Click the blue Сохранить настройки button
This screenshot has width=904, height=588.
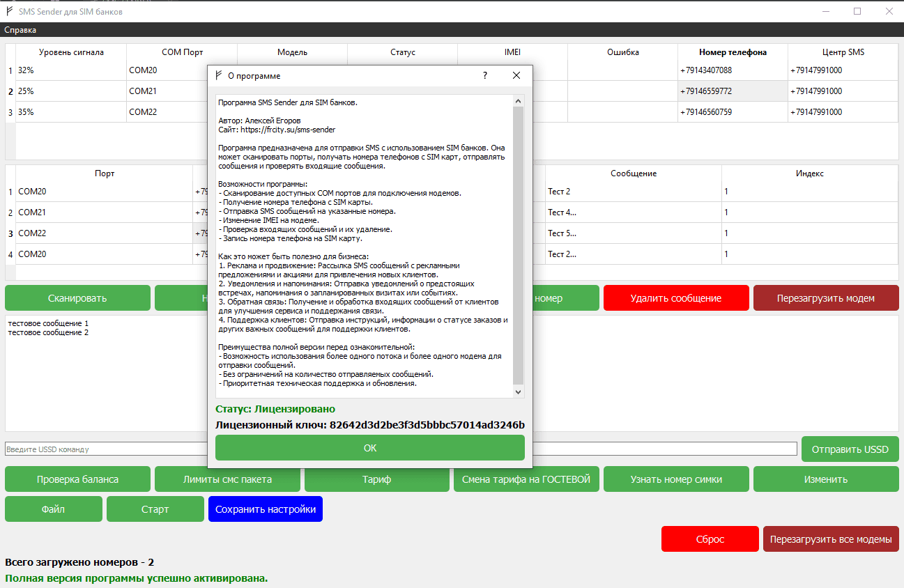[266, 509]
